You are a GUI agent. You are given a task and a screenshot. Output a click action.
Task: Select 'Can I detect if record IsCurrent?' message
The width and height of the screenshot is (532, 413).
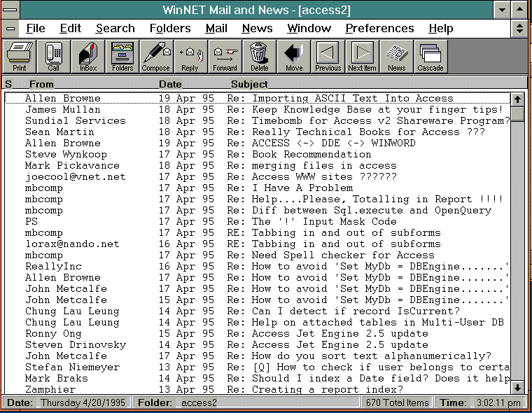257,311
